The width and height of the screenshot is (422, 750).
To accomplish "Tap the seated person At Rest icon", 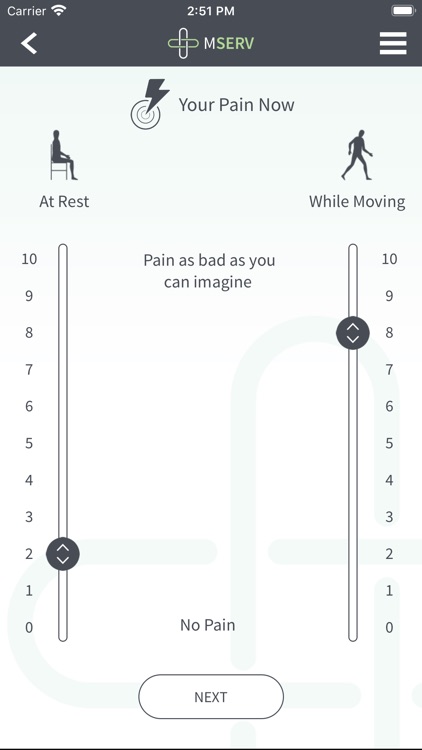I will [64, 155].
